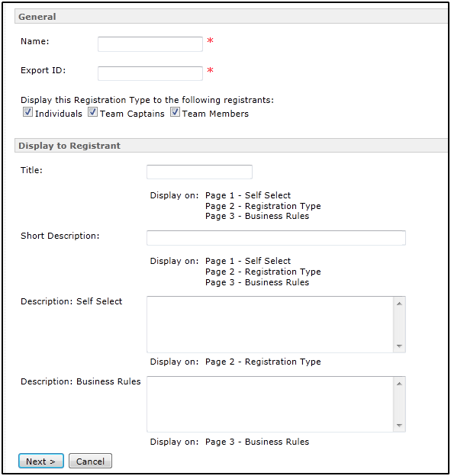This screenshot has width=451, height=476.
Task: Uncheck the Individuals checkbox
Action: [27, 112]
